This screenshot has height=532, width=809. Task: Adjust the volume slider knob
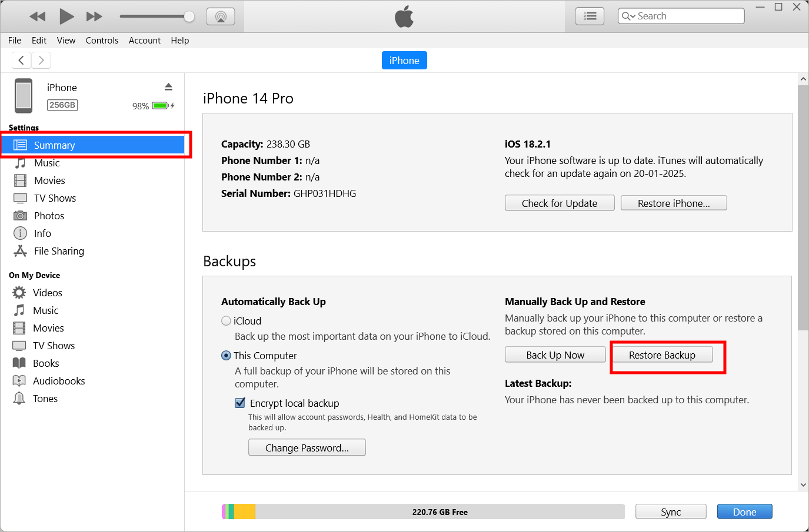click(189, 16)
